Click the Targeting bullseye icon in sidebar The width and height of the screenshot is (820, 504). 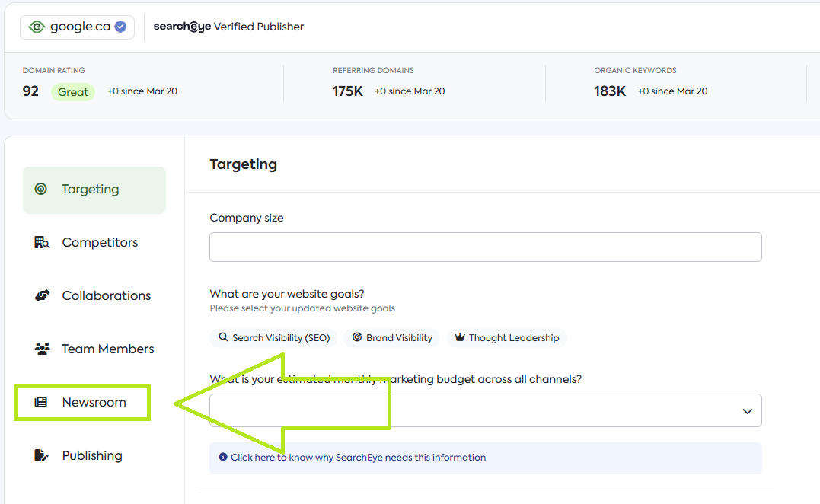click(x=41, y=189)
